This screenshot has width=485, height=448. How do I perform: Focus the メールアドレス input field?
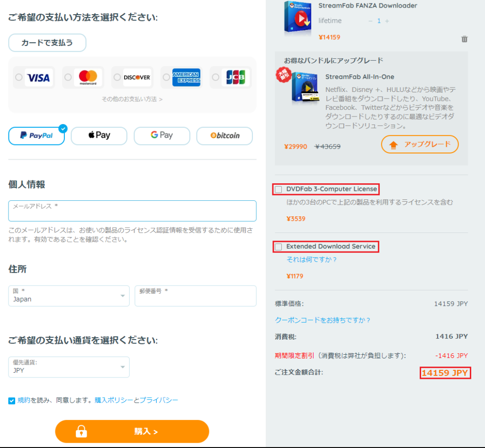[x=133, y=211]
